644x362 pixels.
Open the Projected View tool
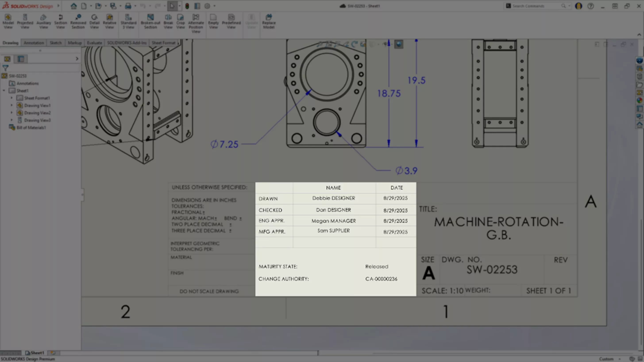coord(25,21)
